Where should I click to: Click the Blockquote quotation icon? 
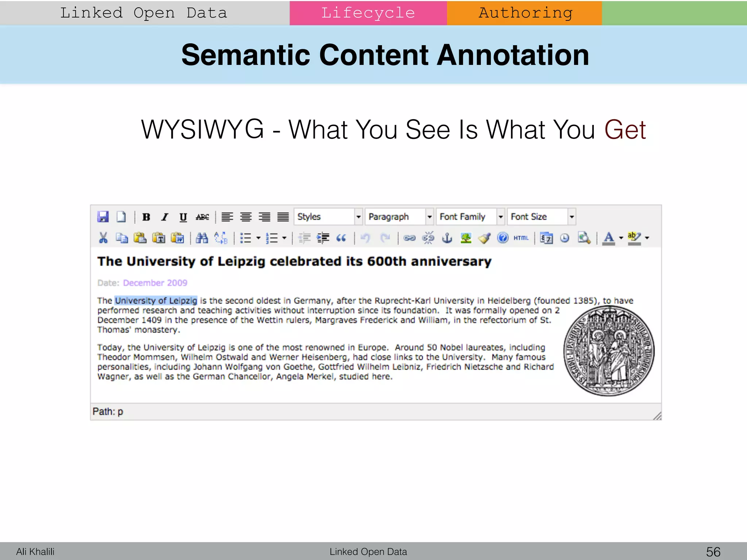click(341, 238)
